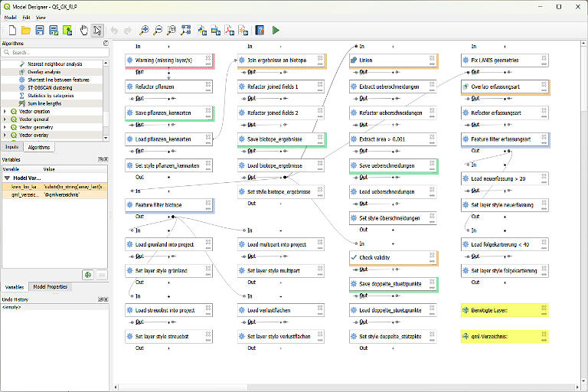Switch to the Model Properties tab

[x=50, y=287]
